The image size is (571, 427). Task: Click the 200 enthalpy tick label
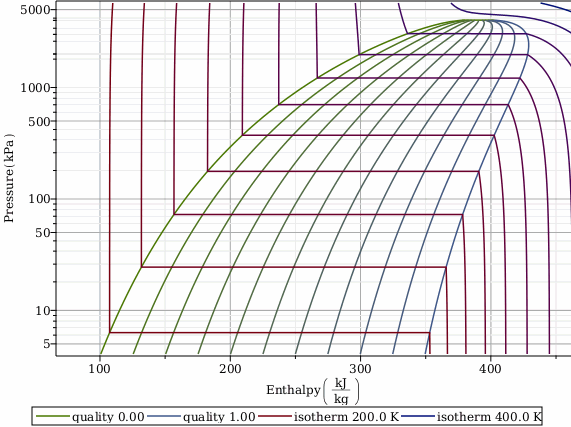click(x=230, y=369)
